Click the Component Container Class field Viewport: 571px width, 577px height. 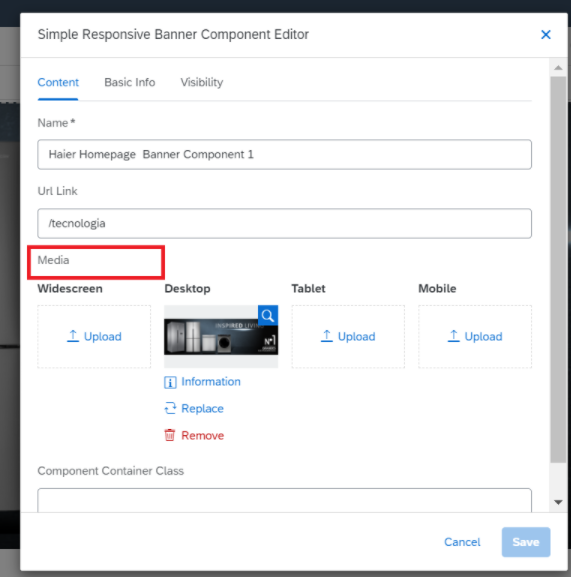(x=284, y=500)
